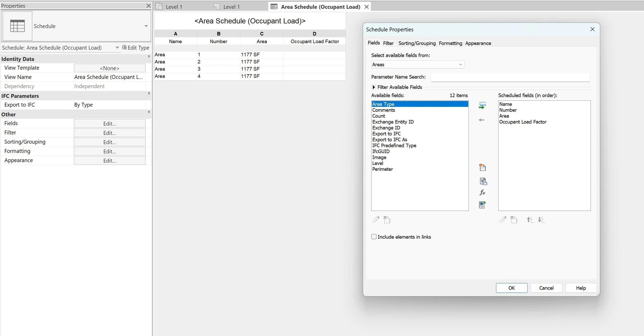Click the Add parameter from service icon
This screenshot has height=336, width=644.
click(483, 181)
